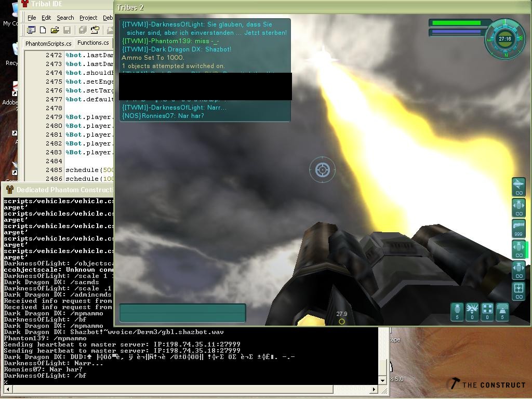Image resolution: width=532 pixels, height=399 pixels.
Task: Click the chat line "Phantom139: miss -_-"
Action: pos(170,41)
